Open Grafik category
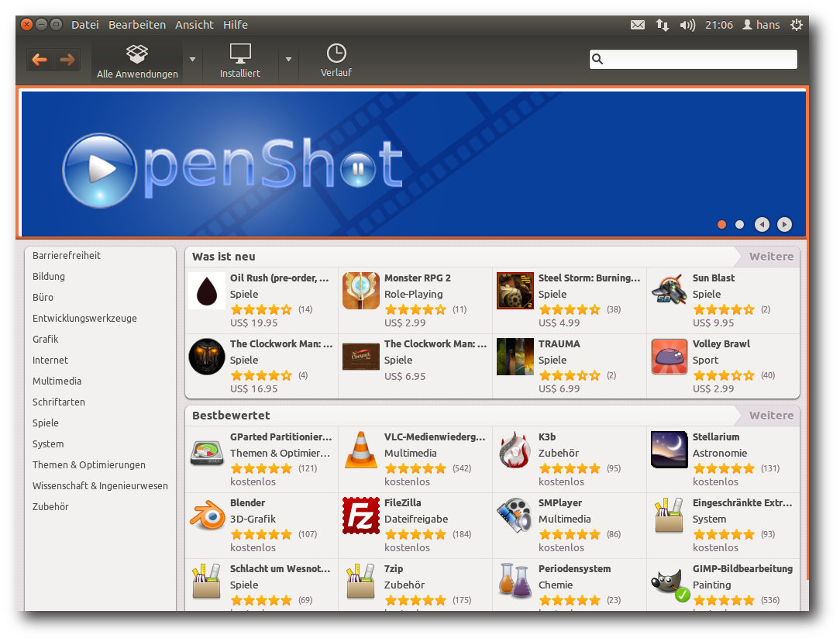 pyautogui.click(x=45, y=339)
